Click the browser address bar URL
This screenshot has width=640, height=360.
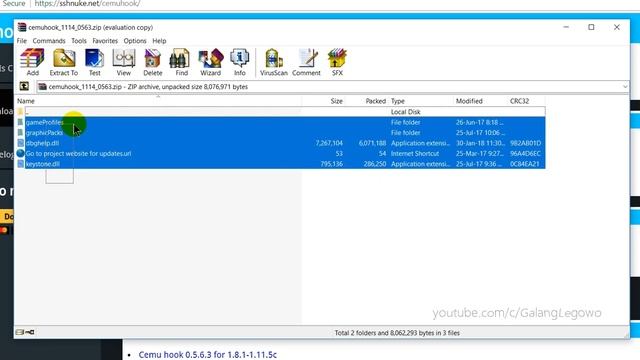pos(87,4)
